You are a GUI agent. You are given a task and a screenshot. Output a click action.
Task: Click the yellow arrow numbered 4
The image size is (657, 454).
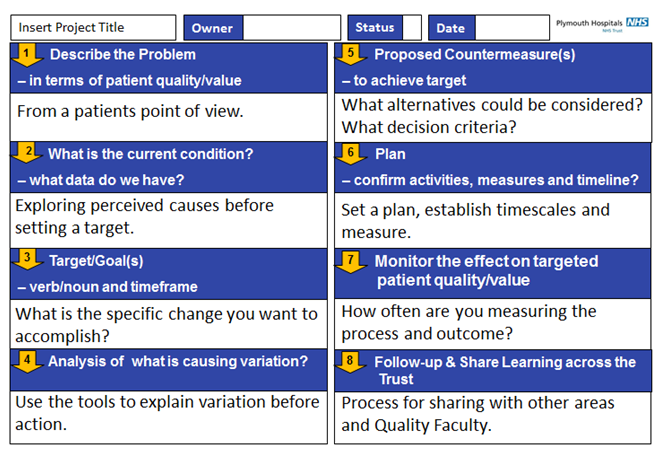(x=27, y=362)
